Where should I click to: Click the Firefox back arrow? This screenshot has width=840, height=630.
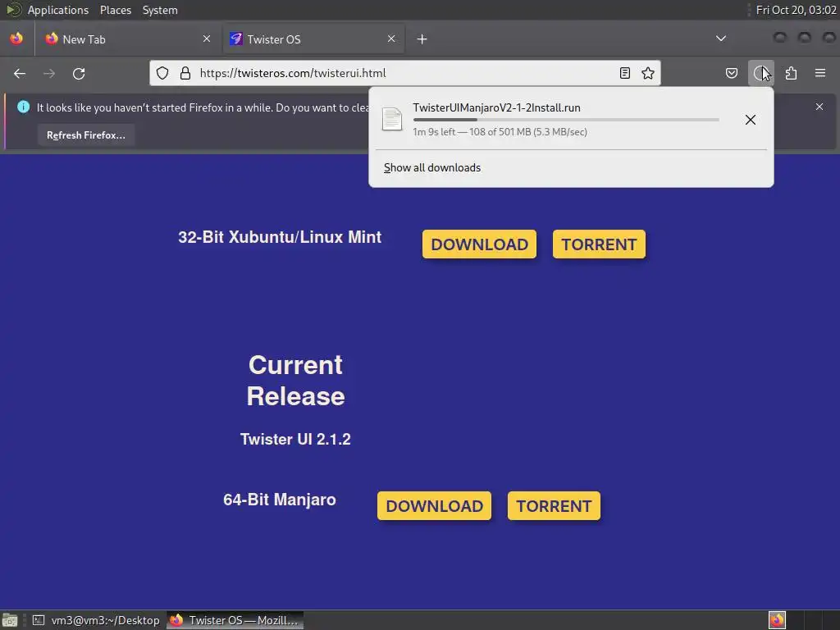[20, 73]
